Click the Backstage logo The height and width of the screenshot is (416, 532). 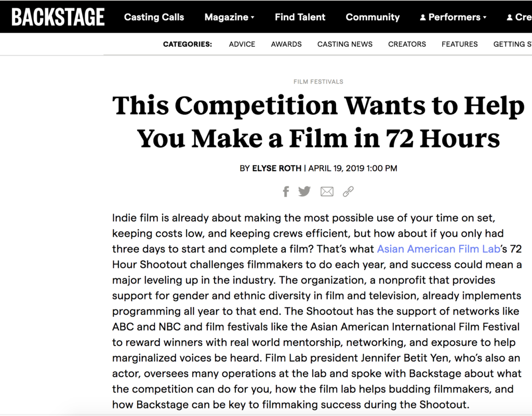click(x=58, y=17)
